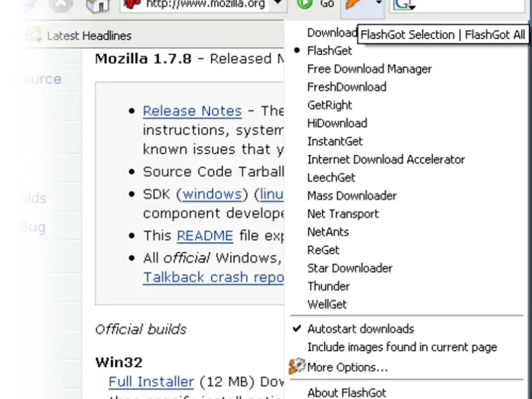Open the URL bar history dropdown
532x399 pixels.
(277, 3)
